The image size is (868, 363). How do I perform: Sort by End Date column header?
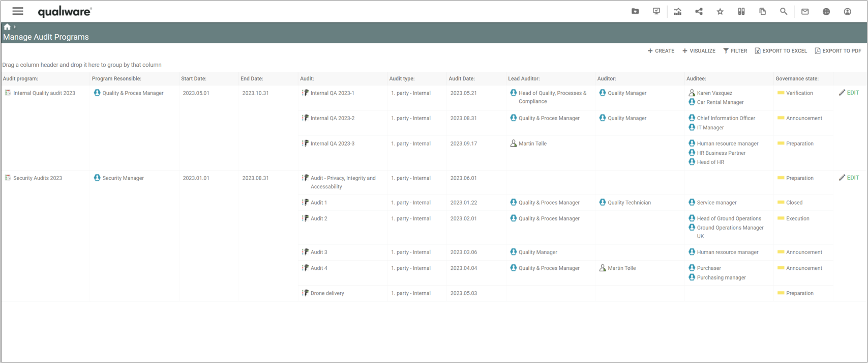(252, 79)
